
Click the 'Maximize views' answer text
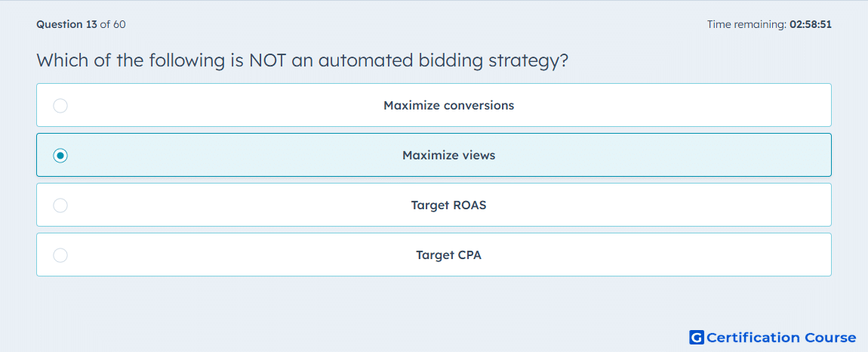[x=449, y=156]
